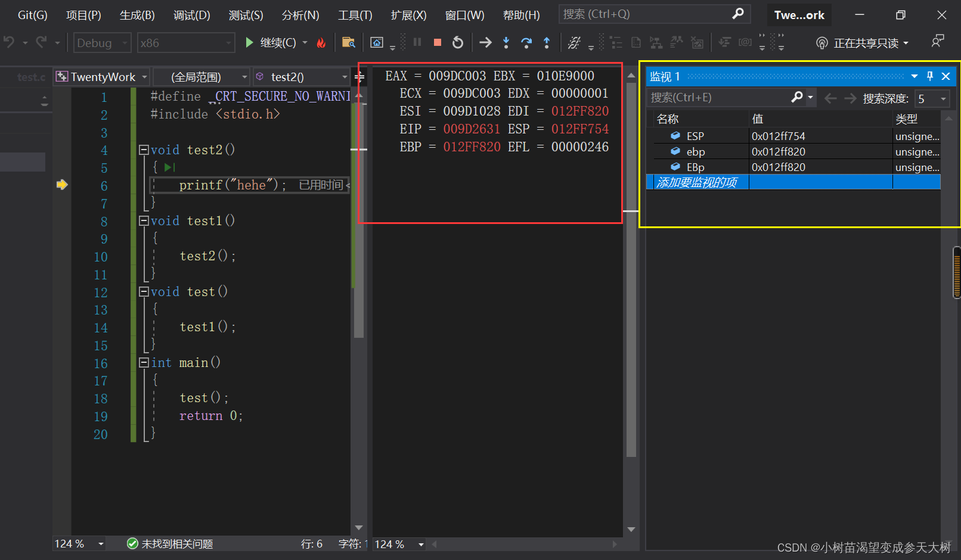Toggle the Watch 1 auto-hide pin

coord(930,76)
